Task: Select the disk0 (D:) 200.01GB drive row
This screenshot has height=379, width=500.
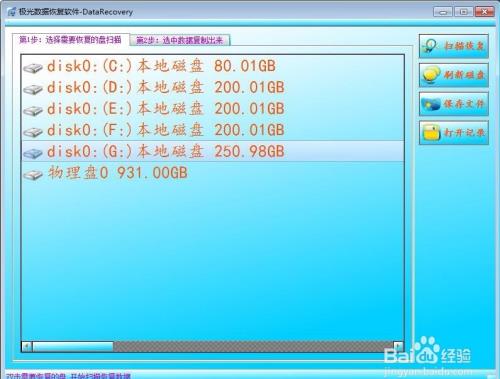Action: pos(213,88)
